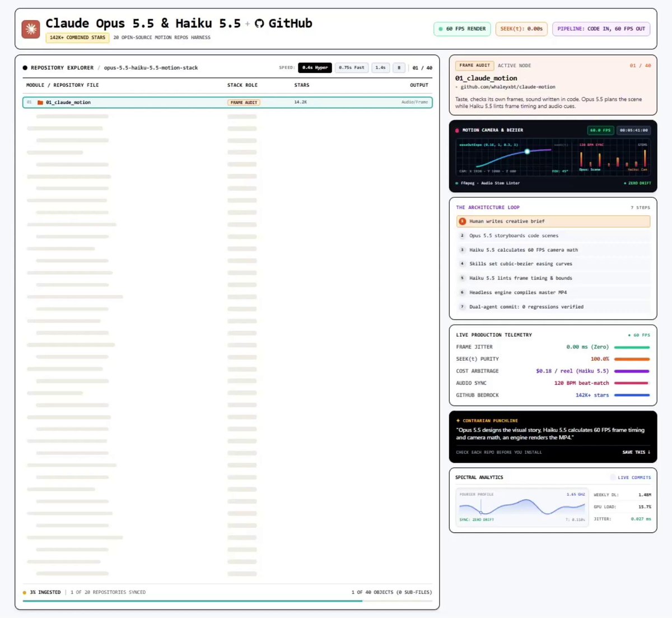Click the 7 Steps label in Architecture Loop
This screenshot has width=672, height=618.
[x=641, y=208]
